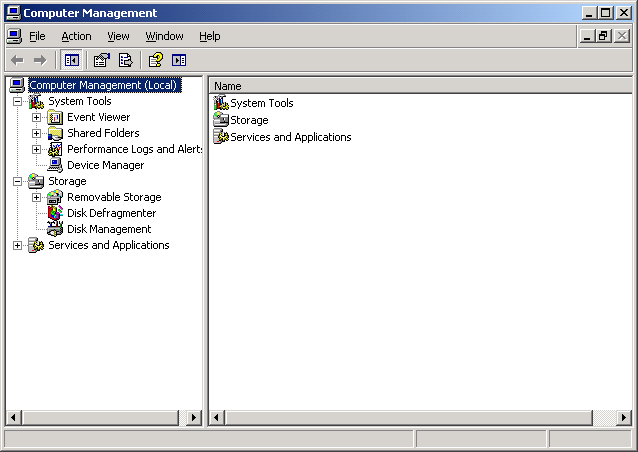The image size is (638, 452).
Task: Click the Storage icon in tree pane
Action: click(x=36, y=181)
